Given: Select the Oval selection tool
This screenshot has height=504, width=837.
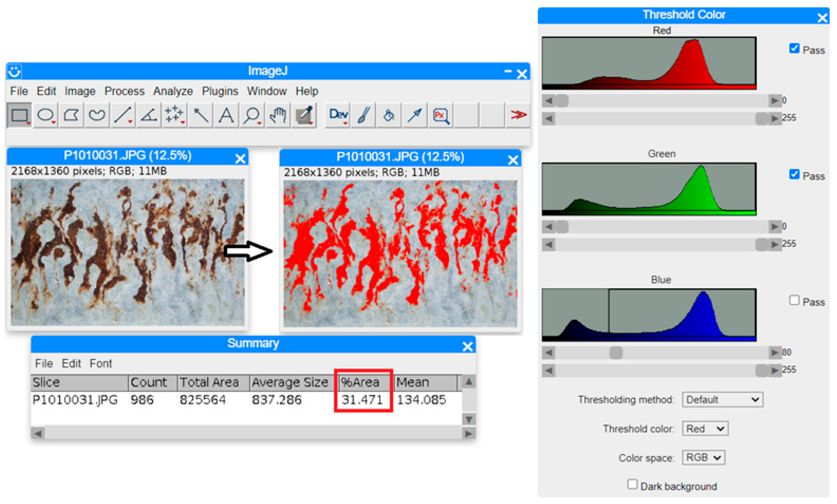Looking at the screenshot, I should pyautogui.click(x=45, y=115).
